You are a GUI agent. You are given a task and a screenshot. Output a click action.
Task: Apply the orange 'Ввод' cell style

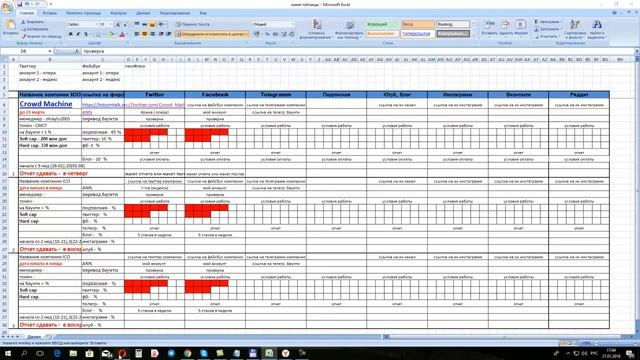coord(418,24)
